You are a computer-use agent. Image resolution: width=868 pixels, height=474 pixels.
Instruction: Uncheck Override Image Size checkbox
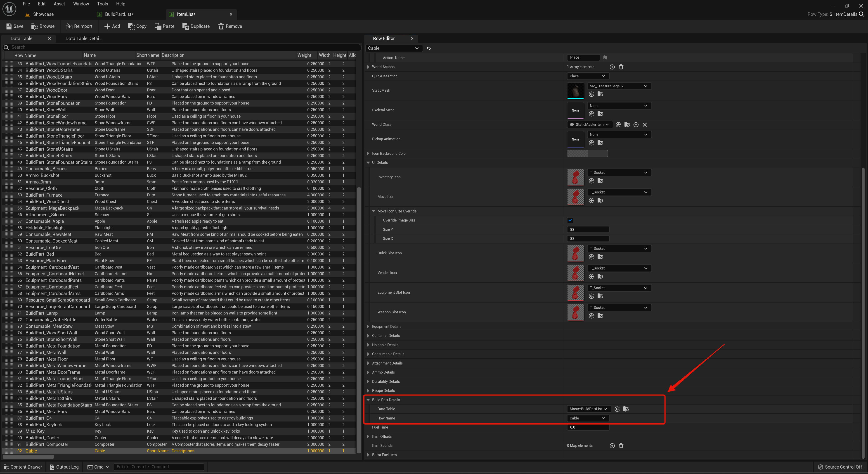570,220
